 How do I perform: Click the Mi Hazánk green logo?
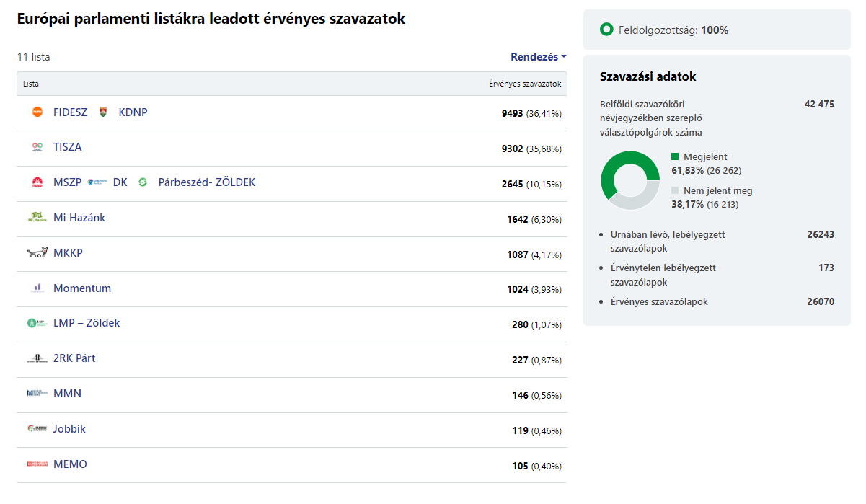coord(37,218)
